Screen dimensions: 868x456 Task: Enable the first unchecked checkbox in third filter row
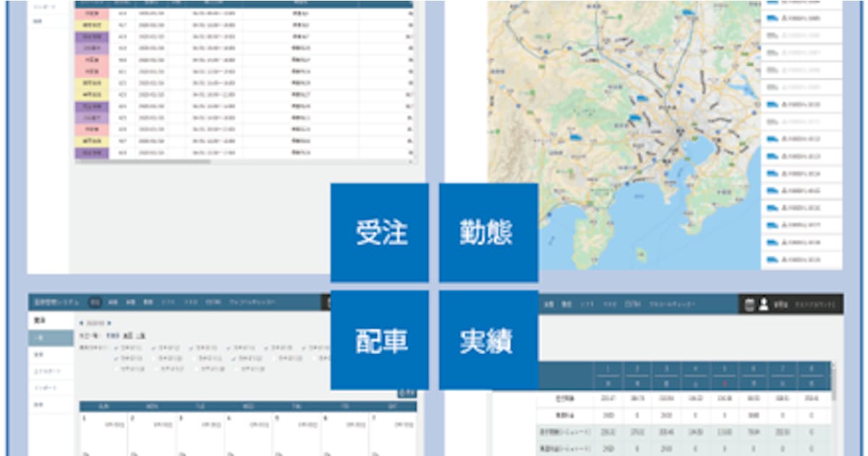click(117, 368)
